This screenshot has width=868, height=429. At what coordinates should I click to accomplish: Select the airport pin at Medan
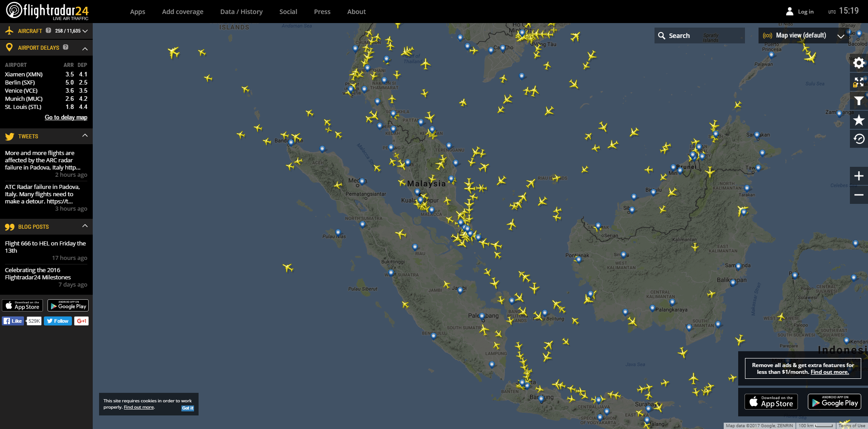[x=362, y=181]
